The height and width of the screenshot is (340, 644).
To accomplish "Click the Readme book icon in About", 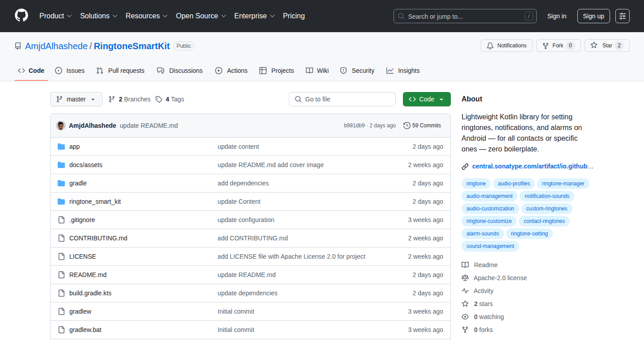I will (x=465, y=265).
